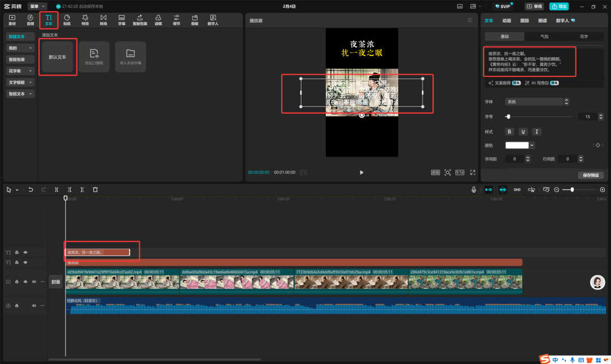Open the 贴纸 (stickers) panel icon
This screenshot has height=364, width=611.
tap(67, 20)
